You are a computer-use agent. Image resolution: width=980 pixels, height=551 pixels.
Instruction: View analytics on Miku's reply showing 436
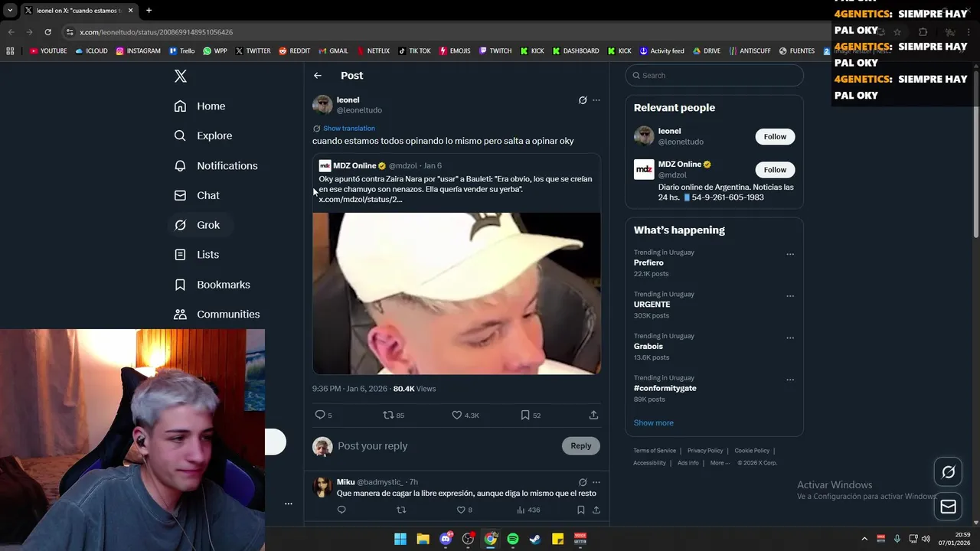[528, 510]
